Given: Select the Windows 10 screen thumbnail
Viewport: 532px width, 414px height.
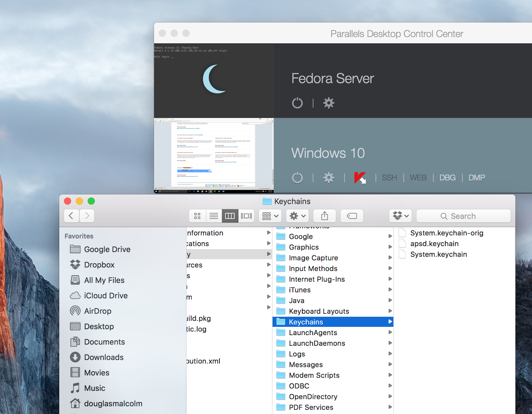Looking at the screenshot, I should click(214, 155).
